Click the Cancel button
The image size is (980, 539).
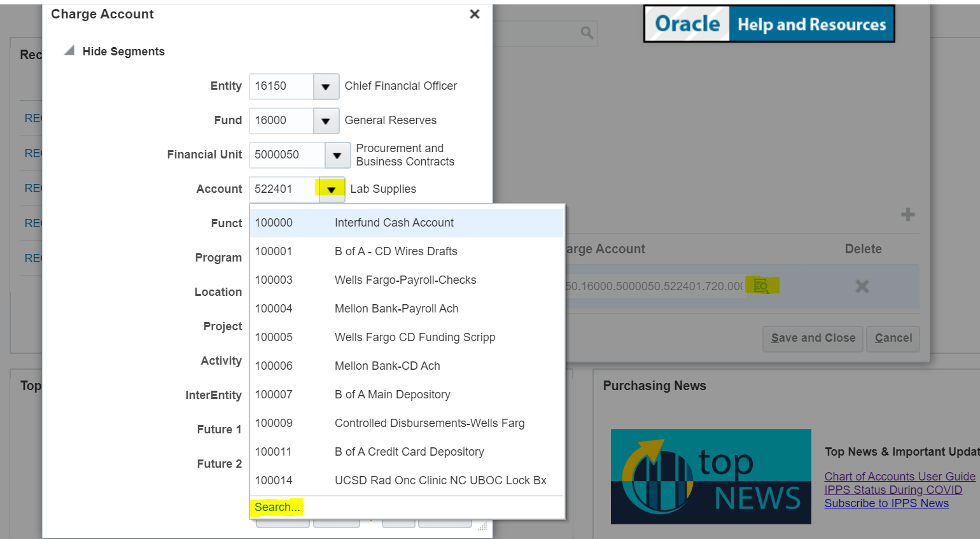click(x=893, y=339)
